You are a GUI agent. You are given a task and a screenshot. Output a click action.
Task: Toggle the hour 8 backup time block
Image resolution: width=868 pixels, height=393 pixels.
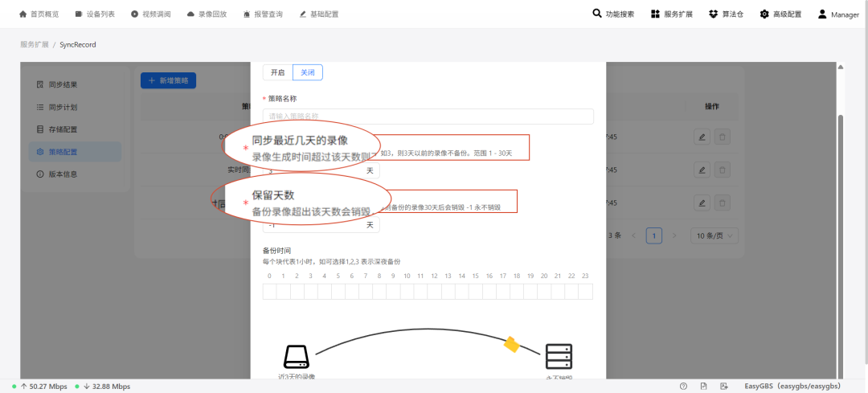pos(379,292)
